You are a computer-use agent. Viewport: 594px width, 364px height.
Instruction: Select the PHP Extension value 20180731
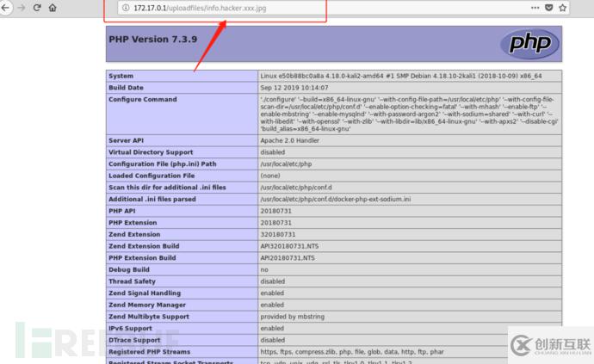point(275,223)
